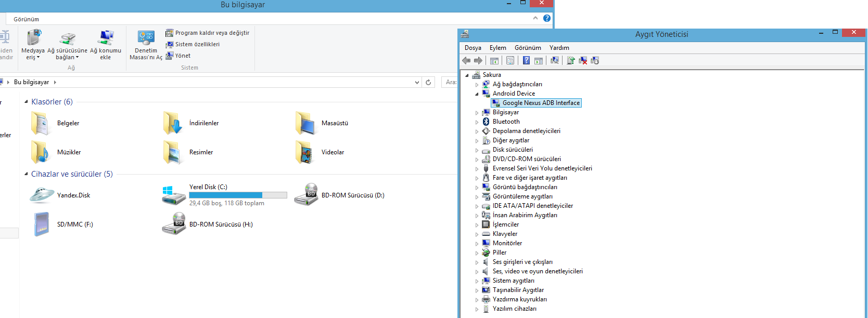Image resolution: width=868 pixels, height=318 pixels.
Task: Select the İşlemciler tree item
Action: click(506, 224)
